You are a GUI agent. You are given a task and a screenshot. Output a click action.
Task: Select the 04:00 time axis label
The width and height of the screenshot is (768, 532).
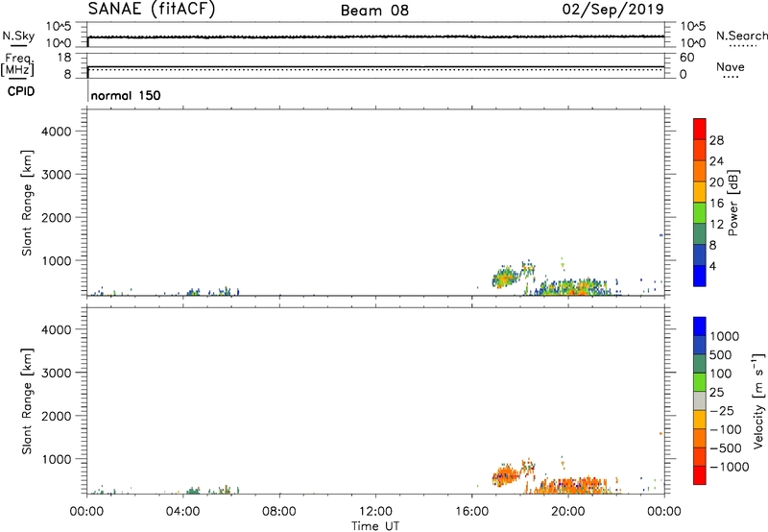(x=182, y=512)
